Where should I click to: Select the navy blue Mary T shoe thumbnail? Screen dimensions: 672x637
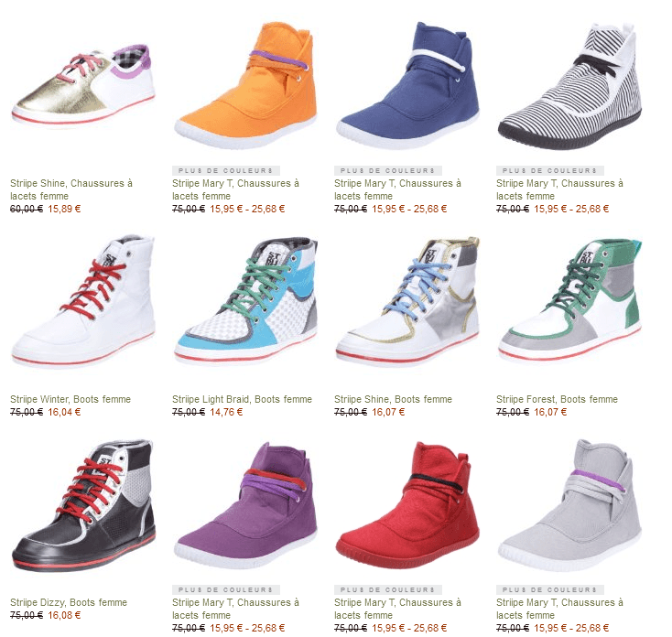(407, 85)
